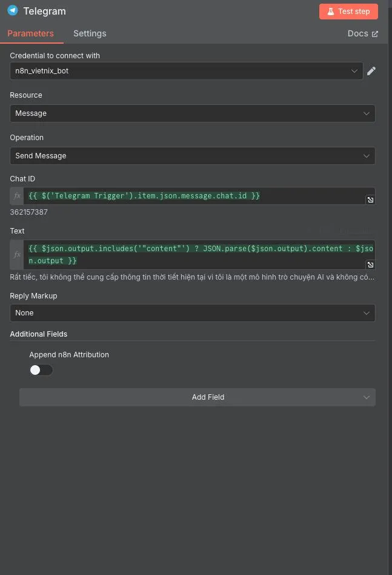Click the Telegram logo icon
Image resolution: width=392 pixels, height=575 pixels.
tap(13, 10)
